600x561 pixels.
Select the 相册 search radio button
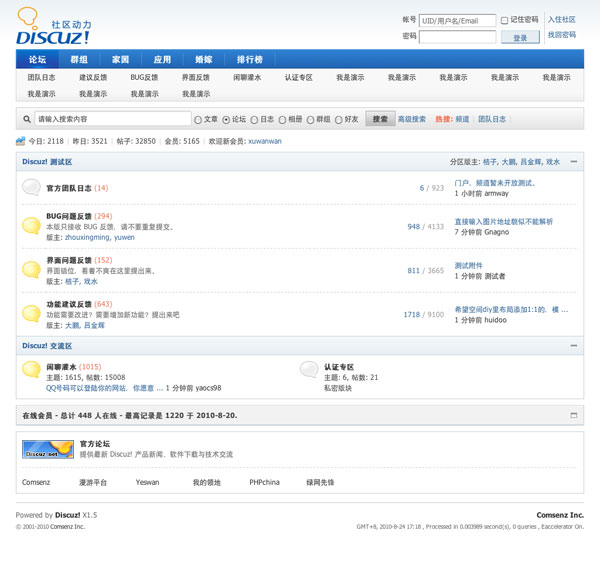282,119
